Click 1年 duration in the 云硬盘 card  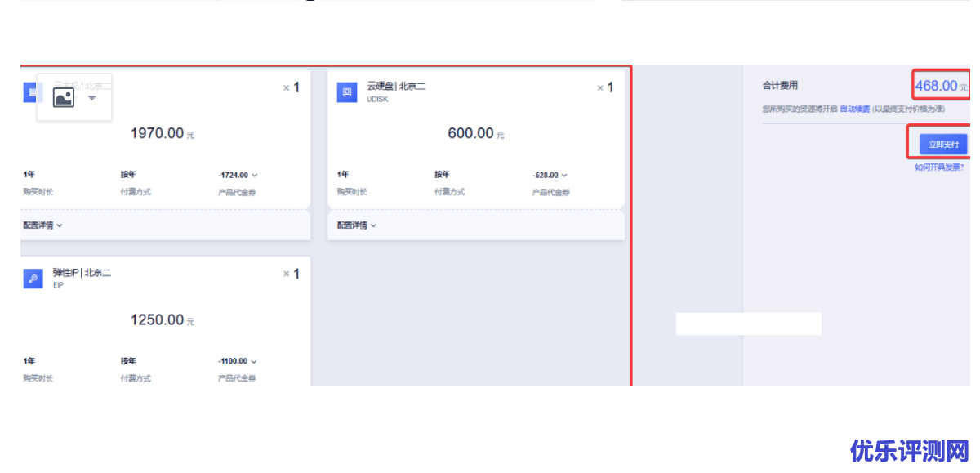pos(343,175)
